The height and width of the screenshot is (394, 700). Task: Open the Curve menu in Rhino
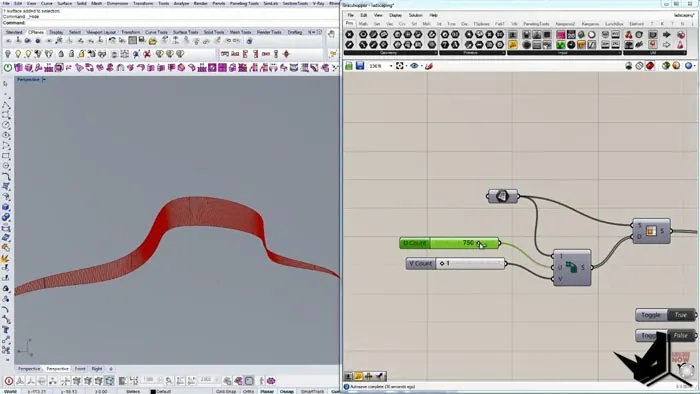[x=46, y=3]
